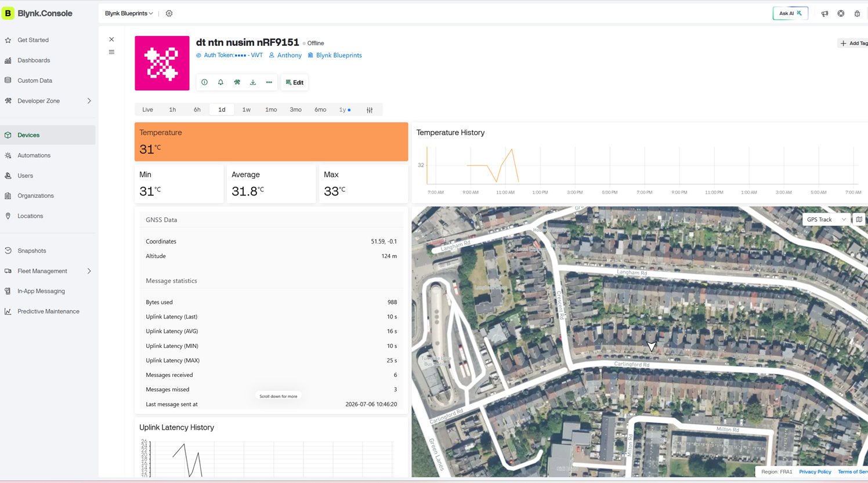This screenshot has height=483, width=868.
Task: Expand the Developer Zone submenu
Action: coord(89,101)
